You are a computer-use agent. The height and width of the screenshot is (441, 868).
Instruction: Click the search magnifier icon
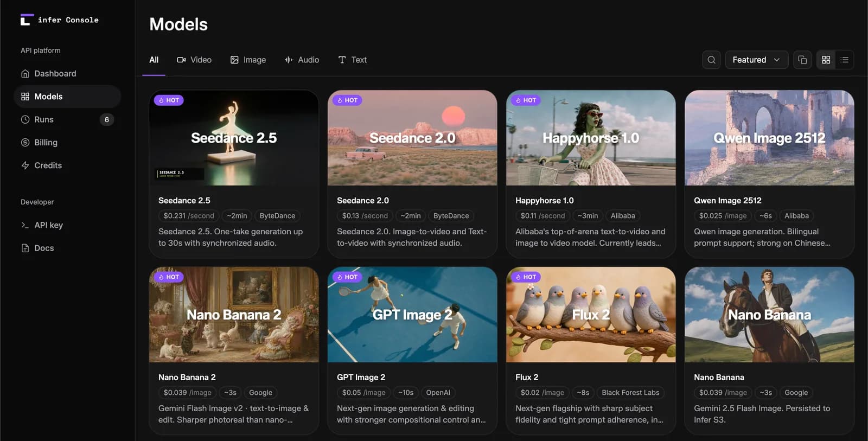[711, 60]
